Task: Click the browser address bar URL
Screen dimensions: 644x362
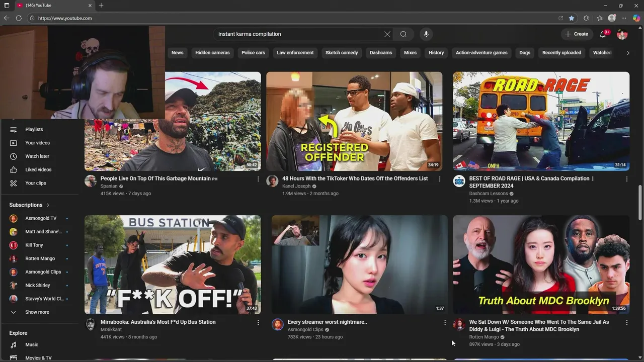Action: [65, 18]
